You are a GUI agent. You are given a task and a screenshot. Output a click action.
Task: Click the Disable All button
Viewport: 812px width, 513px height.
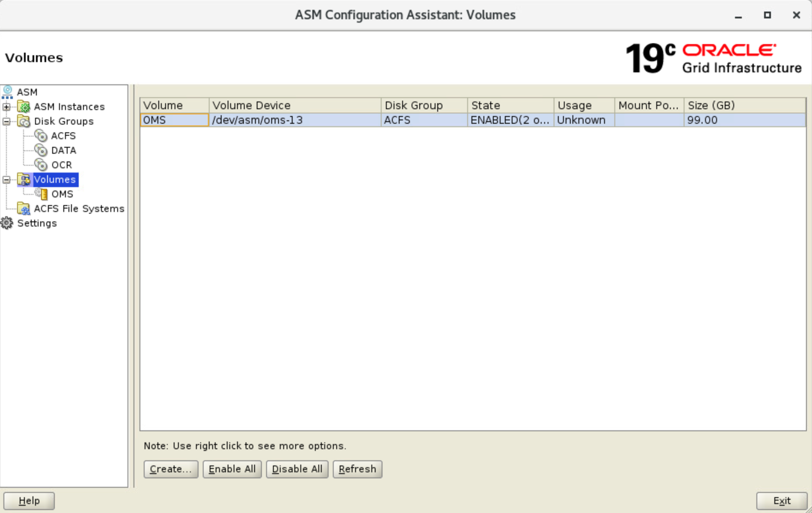[x=297, y=469]
